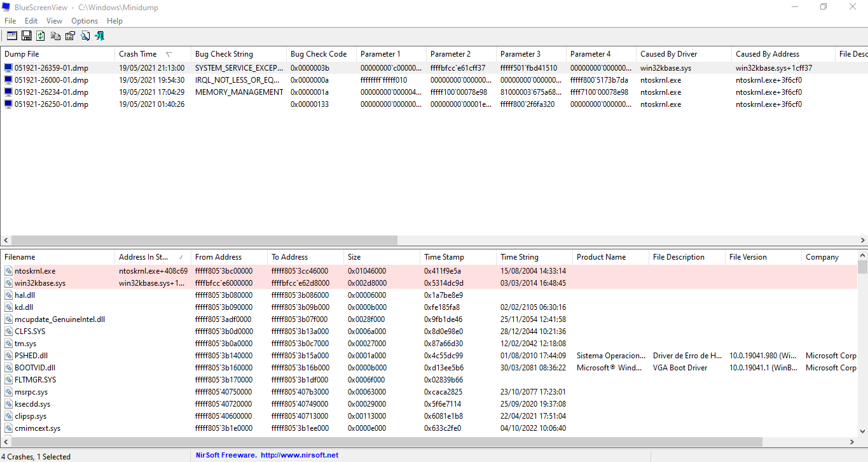Open the Options menu

click(85, 21)
